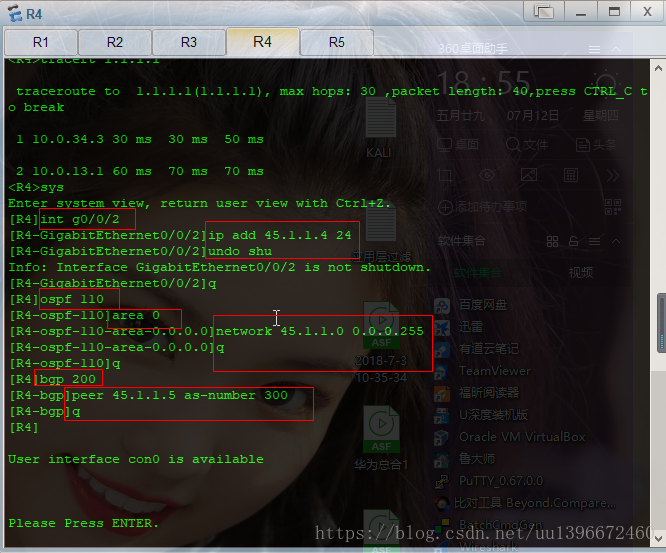This screenshot has height=553, width=666.
Task: Open Oracle VM VirtualBox shortcut
Action: click(510, 437)
